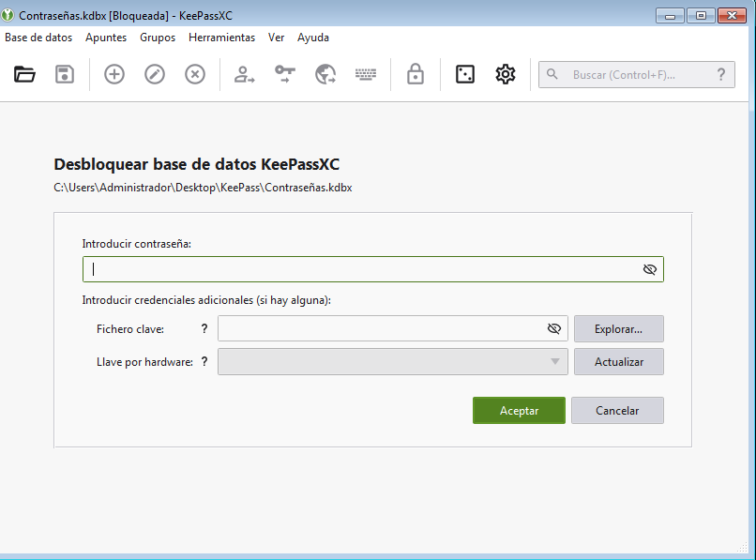Open password generator dice icon

[465, 74]
